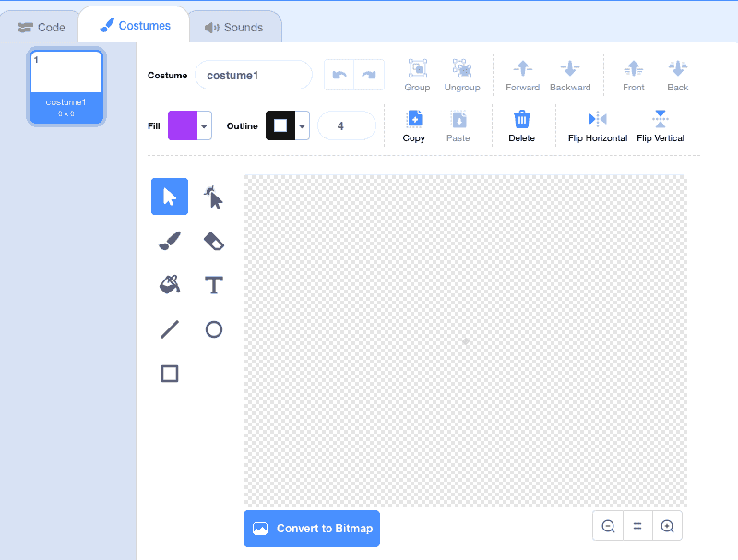The image size is (738, 560).
Task: Expand the Outline color dropdown arrow
Action: click(303, 126)
